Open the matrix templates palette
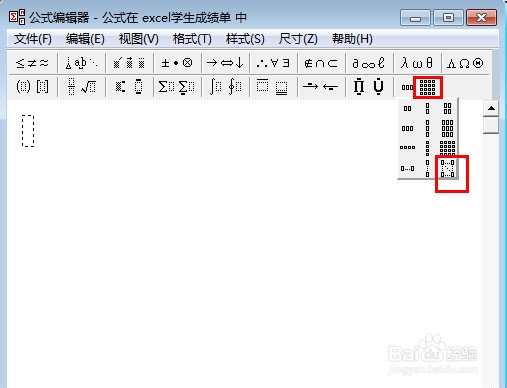 tap(418, 87)
